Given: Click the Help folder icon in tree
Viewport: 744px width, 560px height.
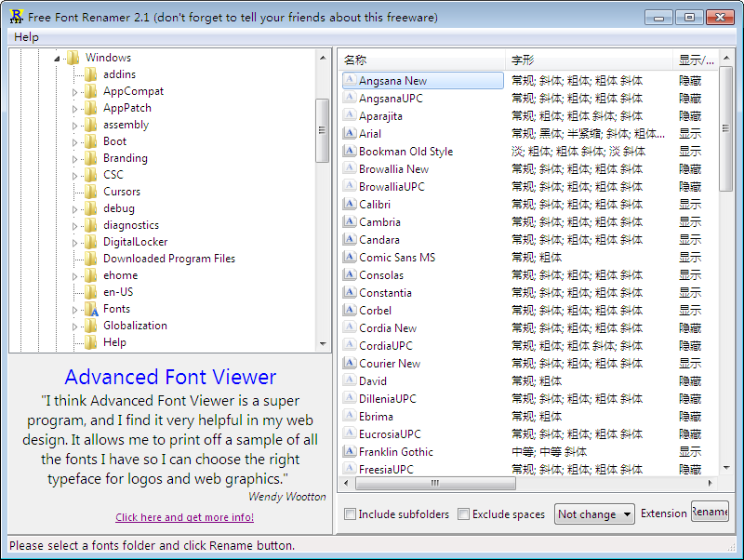Looking at the screenshot, I should (90, 342).
